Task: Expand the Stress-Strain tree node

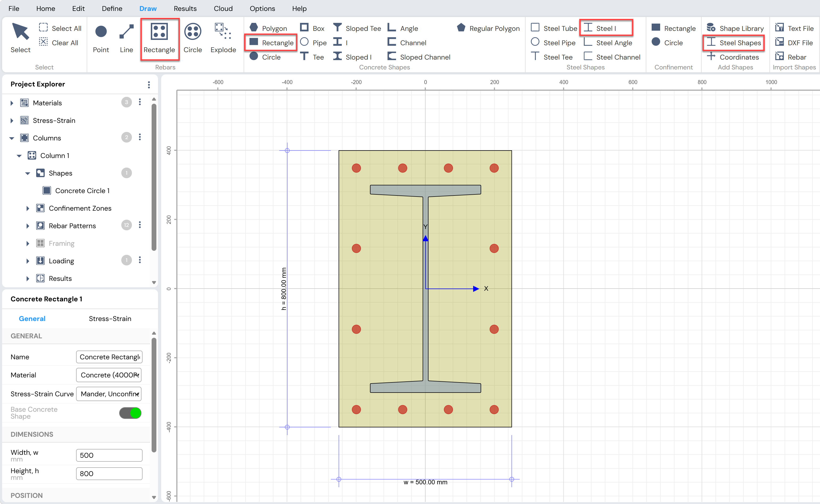Action: (x=12, y=121)
